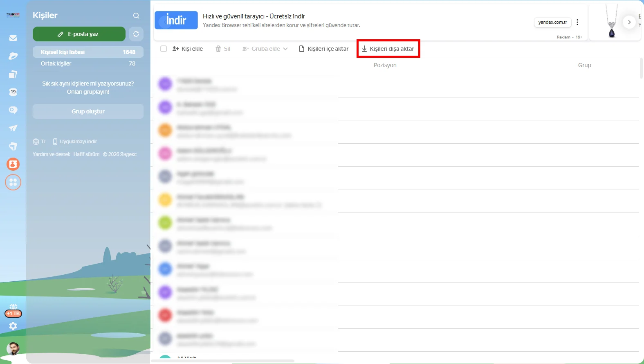This screenshot has height=364, width=644.
Task: Toggle the select-all contacts checkbox
Action: coord(164,49)
